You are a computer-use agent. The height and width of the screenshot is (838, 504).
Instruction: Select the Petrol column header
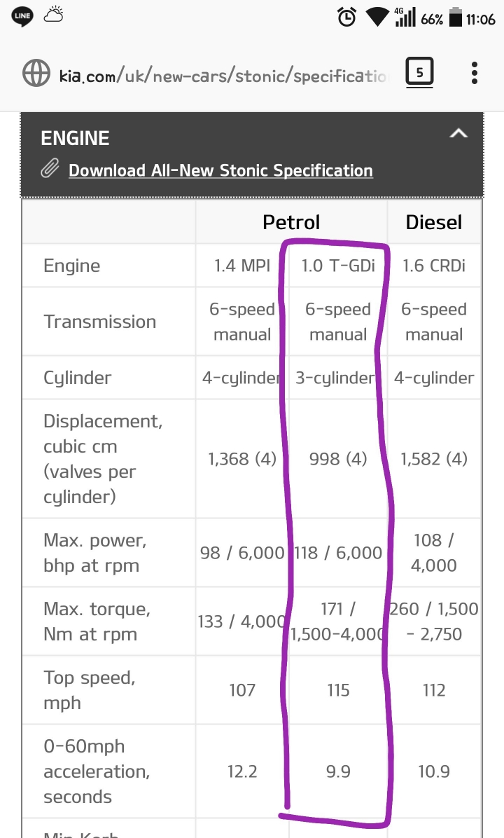tap(291, 222)
